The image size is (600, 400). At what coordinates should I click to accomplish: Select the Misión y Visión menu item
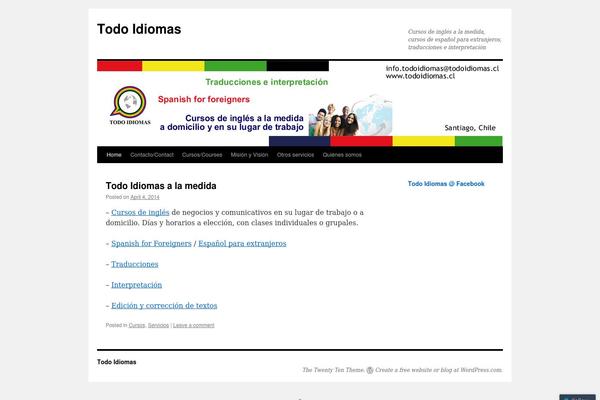tap(249, 155)
